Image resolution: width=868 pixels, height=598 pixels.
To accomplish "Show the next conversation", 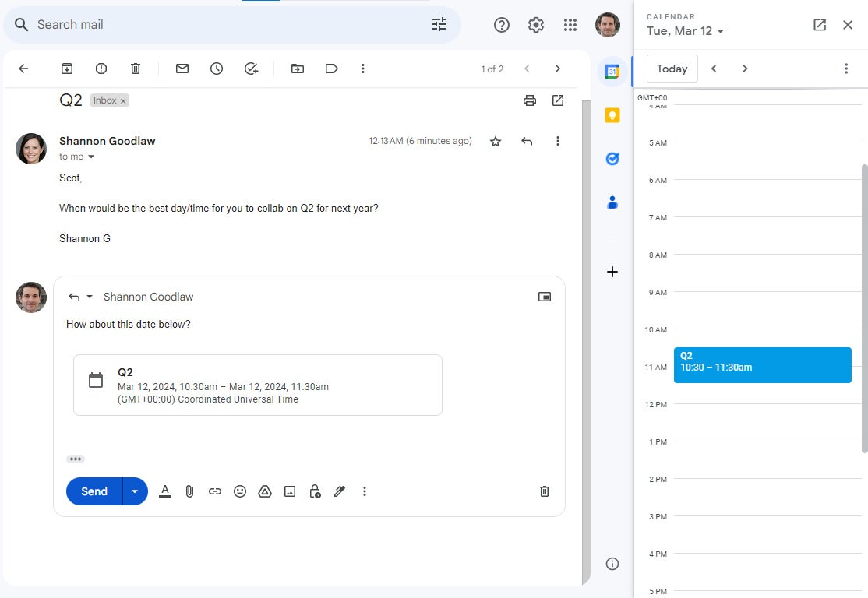I will [x=557, y=69].
